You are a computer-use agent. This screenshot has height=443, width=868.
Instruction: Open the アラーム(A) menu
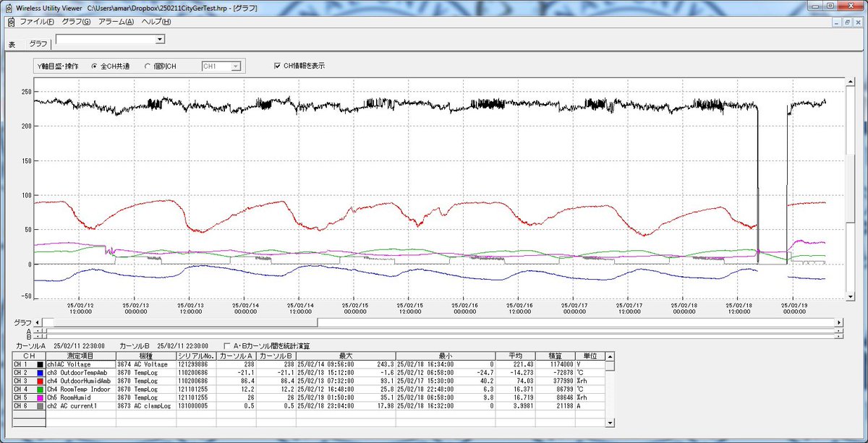(116, 22)
